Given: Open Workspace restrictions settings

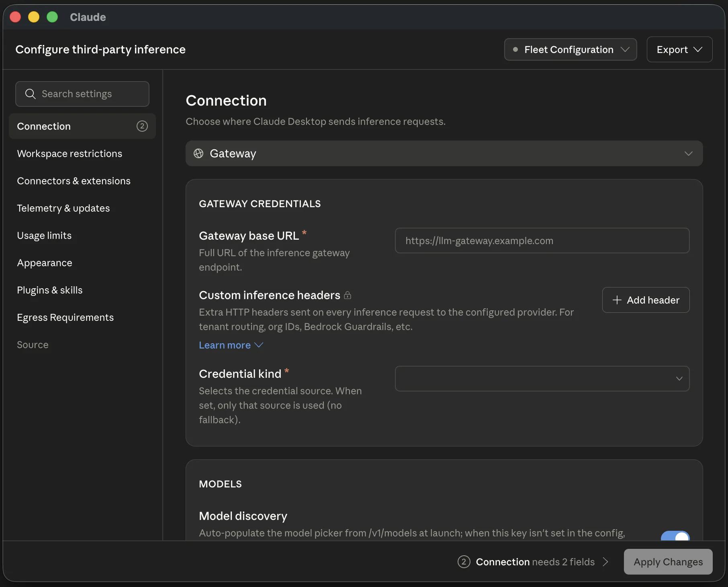Looking at the screenshot, I should point(82,153).
